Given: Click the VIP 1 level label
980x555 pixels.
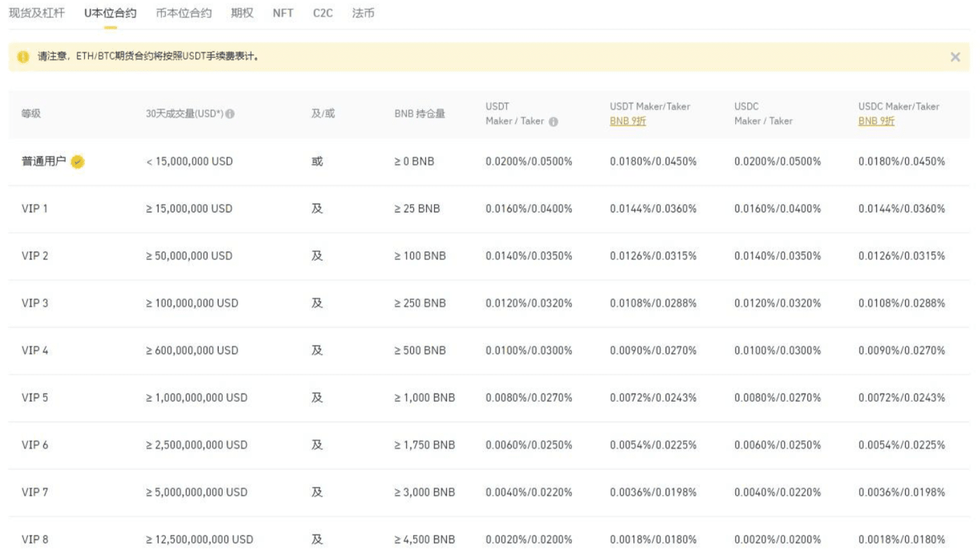Looking at the screenshot, I should (x=35, y=209).
